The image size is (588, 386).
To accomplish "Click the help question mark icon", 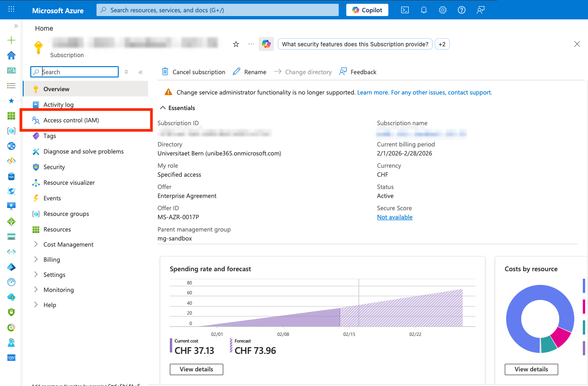I will pos(462,10).
